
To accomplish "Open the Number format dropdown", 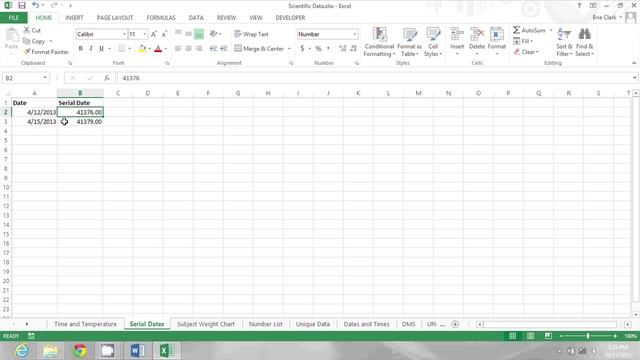I will (x=355, y=34).
